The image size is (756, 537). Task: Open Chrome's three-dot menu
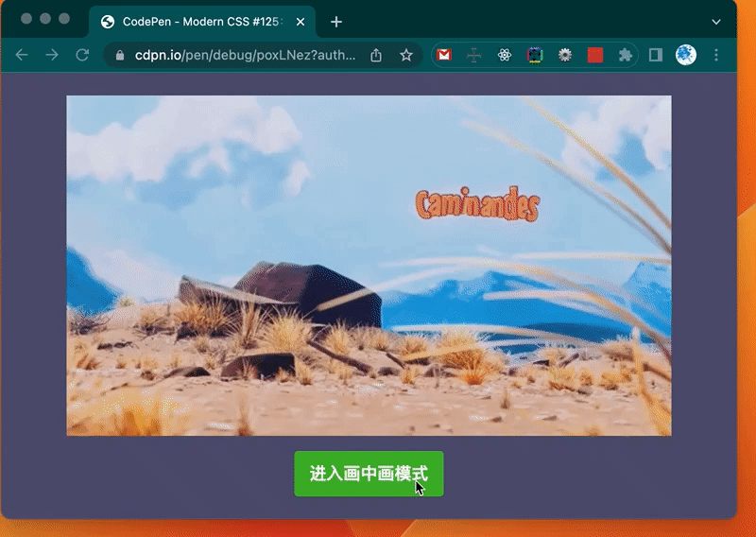(716, 55)
